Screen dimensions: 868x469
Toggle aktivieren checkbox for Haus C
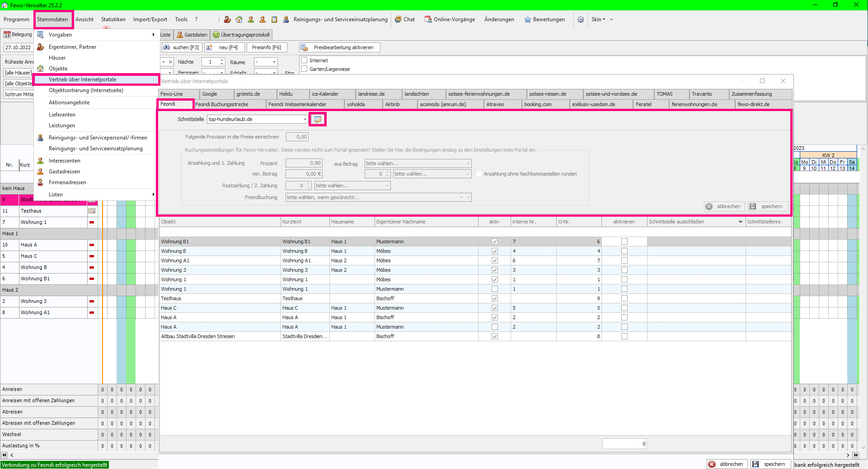tap(624, 308)
